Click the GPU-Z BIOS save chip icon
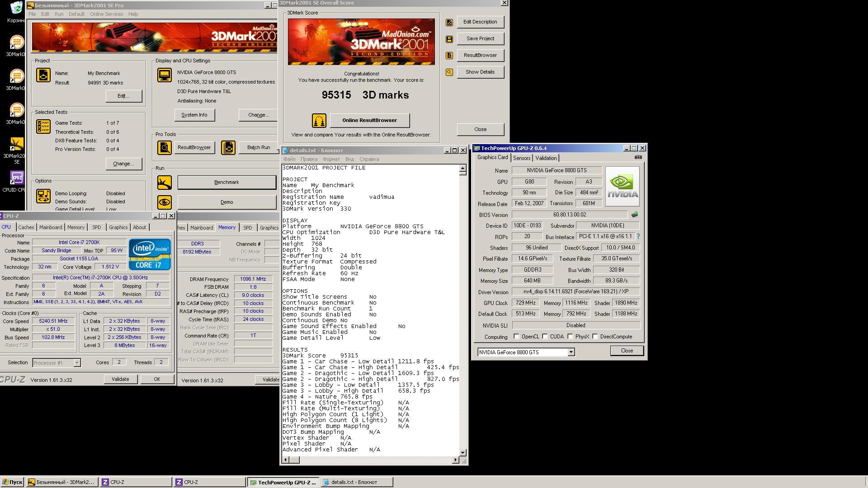Viewport: 868px width, 488px height. coord(635,215)
